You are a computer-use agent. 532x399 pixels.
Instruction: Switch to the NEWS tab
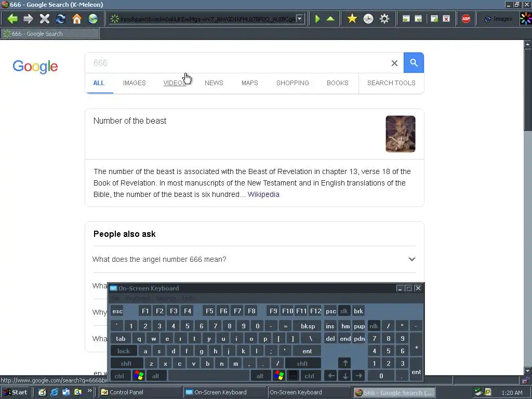[214, 83]
